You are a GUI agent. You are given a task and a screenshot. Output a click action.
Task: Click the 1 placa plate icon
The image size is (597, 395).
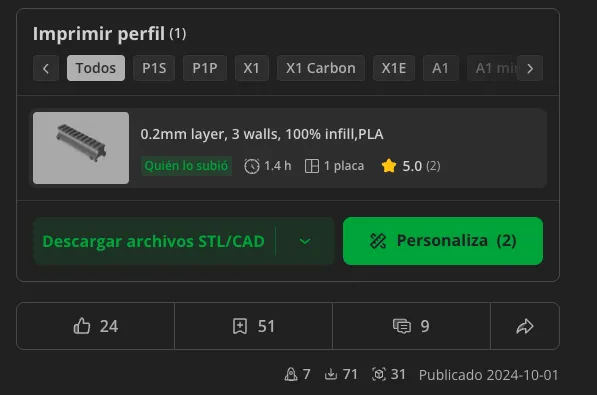tap(312, 166)
